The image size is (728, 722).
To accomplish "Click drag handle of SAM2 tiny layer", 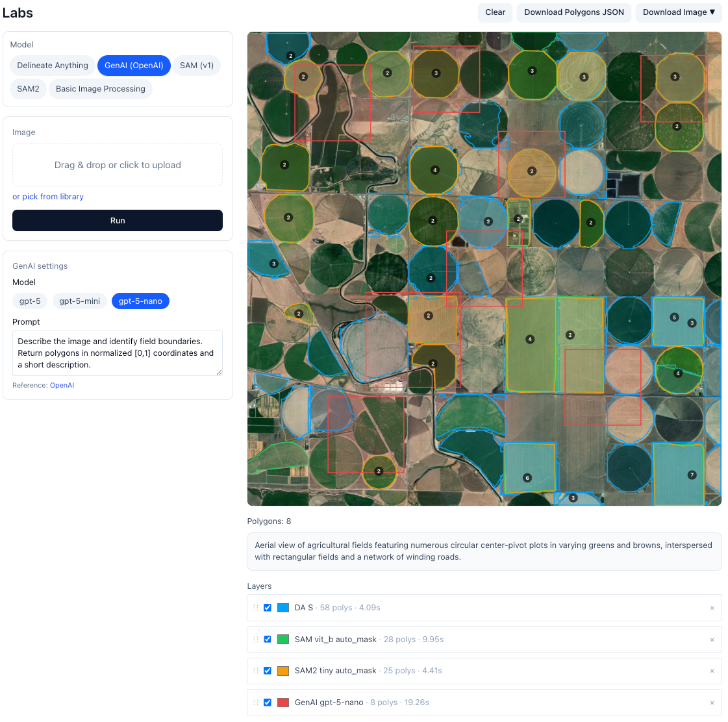I will click(x=256, y=671).
